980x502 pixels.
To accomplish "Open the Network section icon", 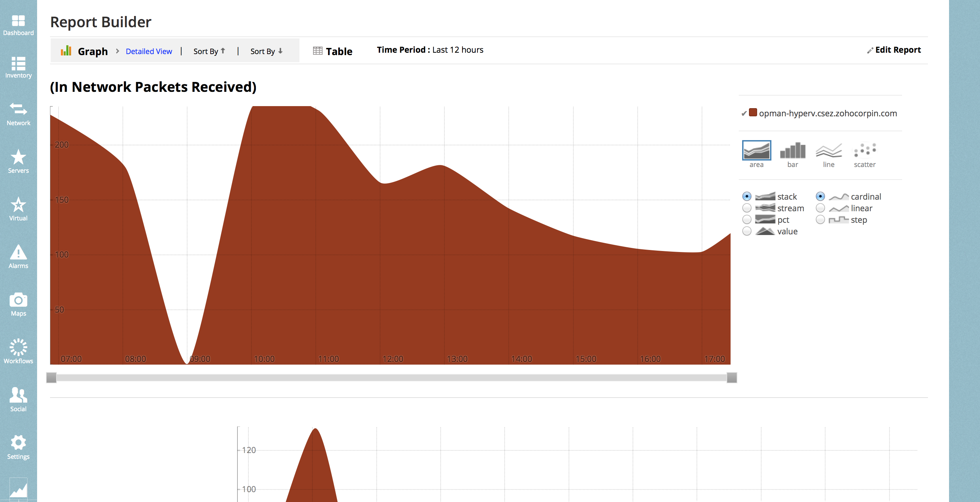I will (18, 110).
